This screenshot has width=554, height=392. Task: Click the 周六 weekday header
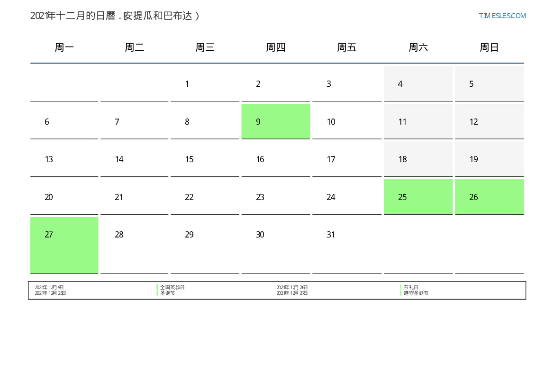coord(418,47)
